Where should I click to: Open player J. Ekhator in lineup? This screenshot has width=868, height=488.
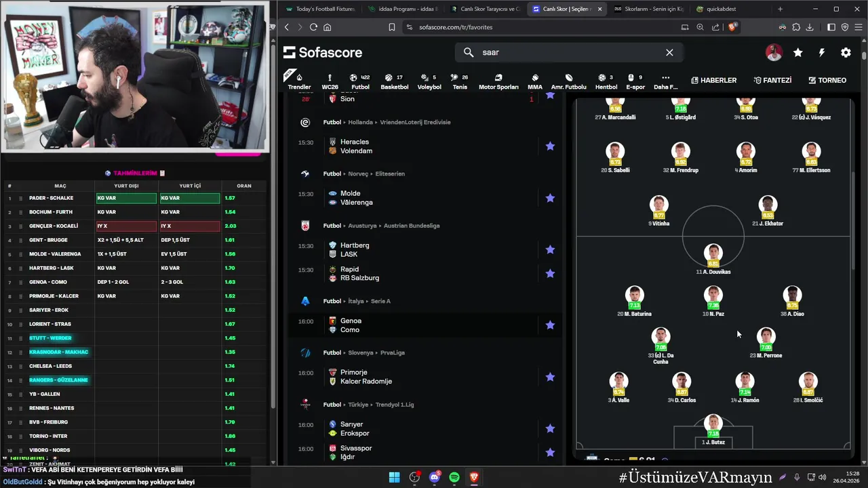(767, 211)
